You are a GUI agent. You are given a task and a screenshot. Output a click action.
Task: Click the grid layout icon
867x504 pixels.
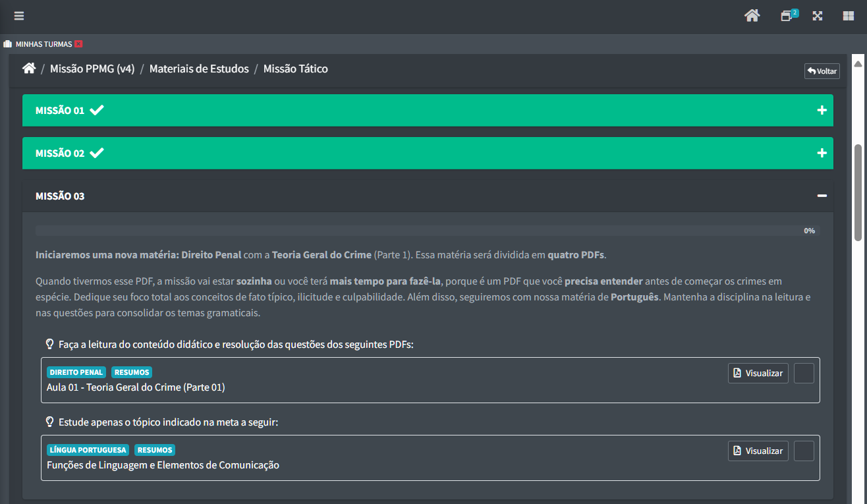848,16
